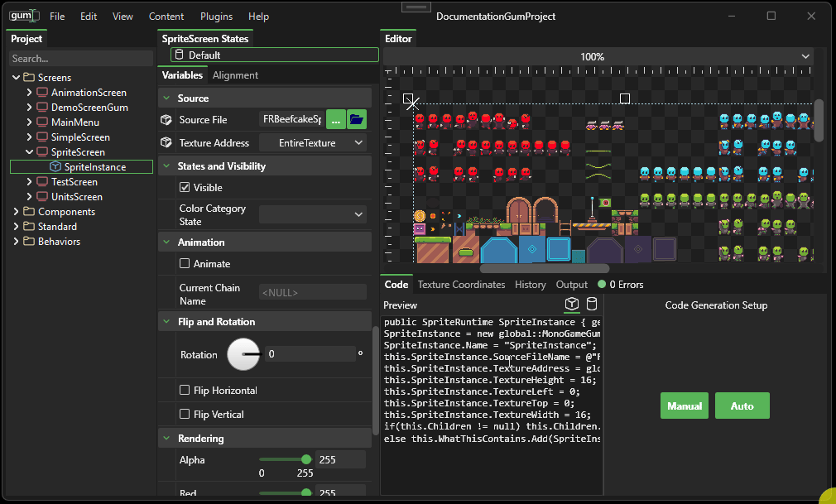Switch to the Texture Coordinates tab

tap(461, 285)
